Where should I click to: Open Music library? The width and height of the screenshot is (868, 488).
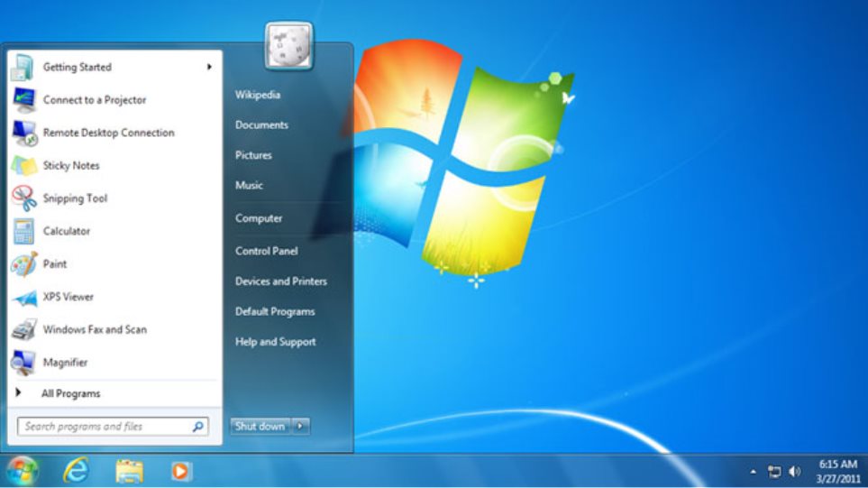249,186
